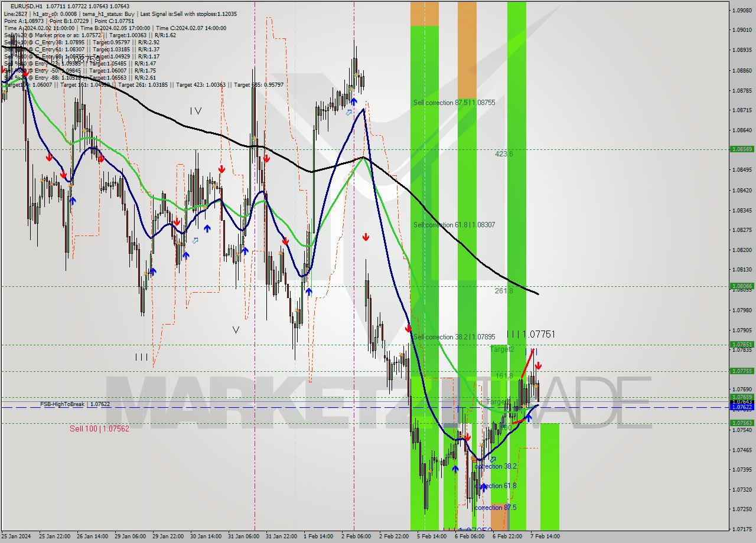Click the '2 Feb 06:00' time axis label
Viewport: 756px width, 543px height.
[356, 537]
